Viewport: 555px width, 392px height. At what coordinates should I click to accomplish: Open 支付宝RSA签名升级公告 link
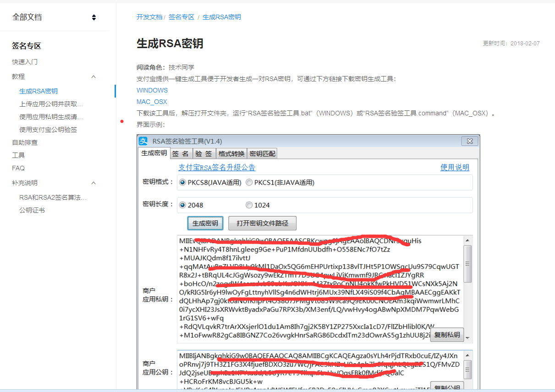(x=217, y=167)
